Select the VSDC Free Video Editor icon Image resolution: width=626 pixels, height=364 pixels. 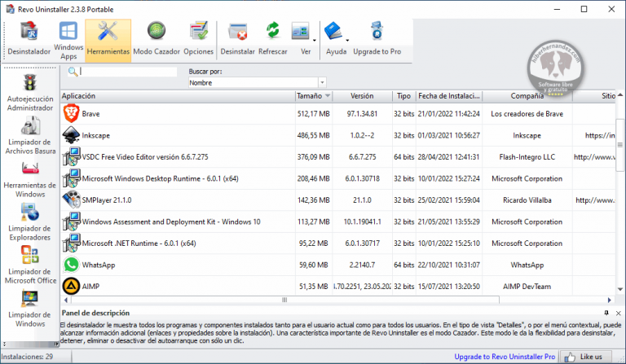point(71,156)
